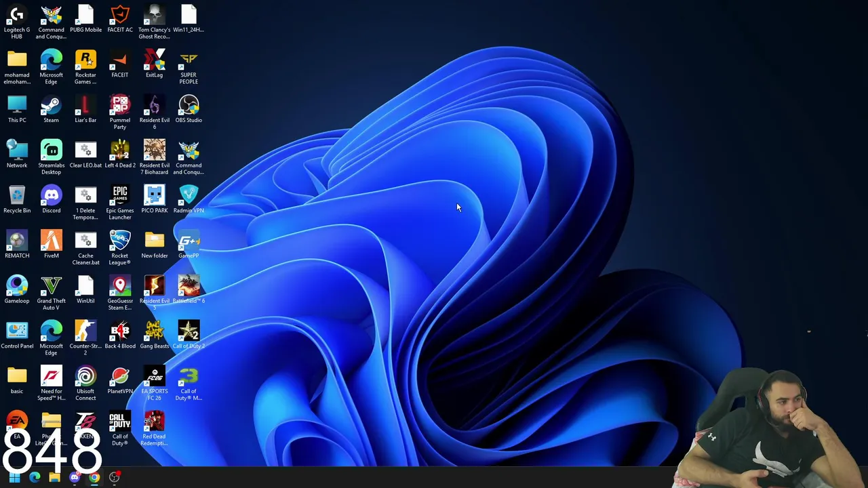Launch SUPER PEOPLE game shortcut

(x=189, y=66)
